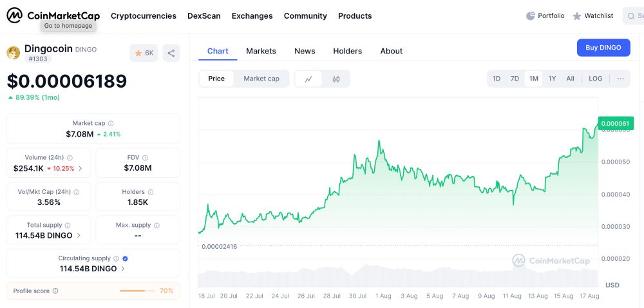
Task: Click the CoinMarketCap logo icon
Action: pos(14,15)
